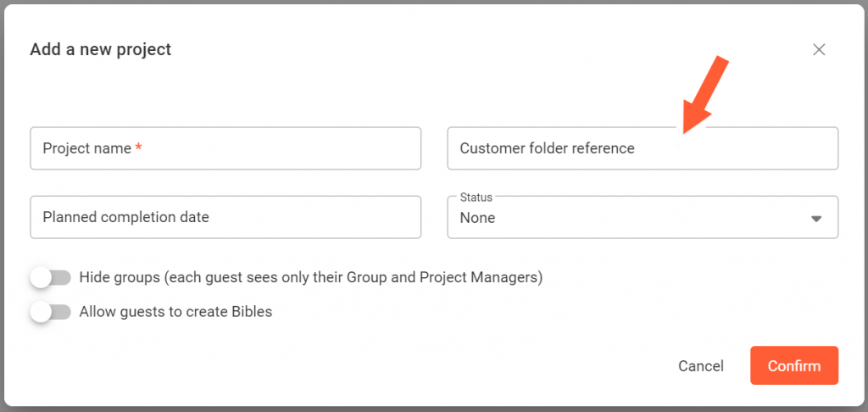Image resolution: width=868 pixels, height=412 pixels.
Task: Click the 'Add a new project' title
Action: click(x=101, y=50)
